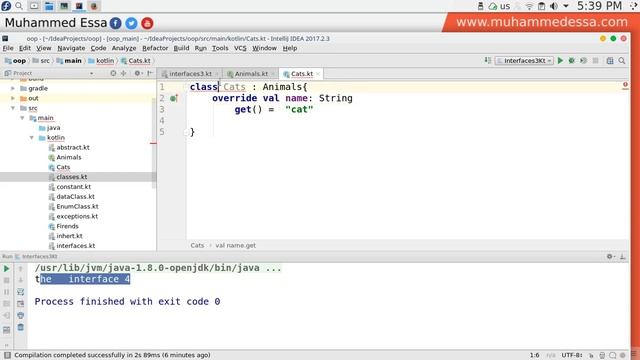Click Search Everywhere magnifier in IDE toolbar
The image size is (640, 360).
(622, 60)
